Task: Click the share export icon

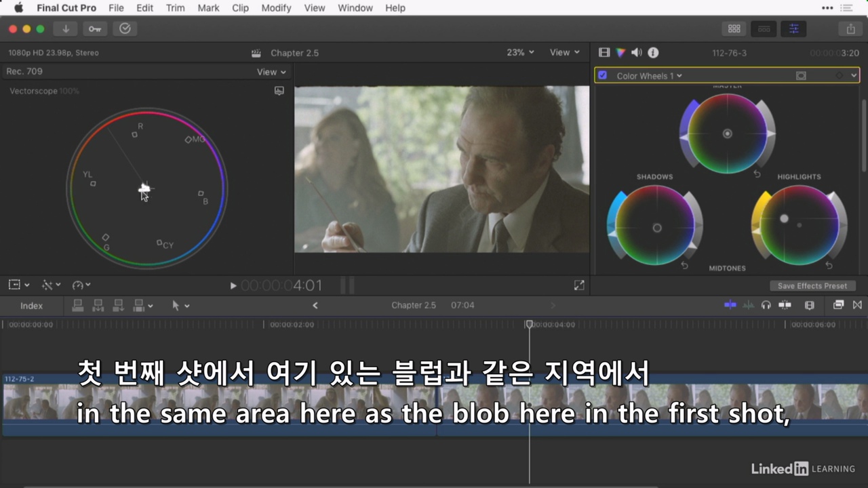Action: pos(850,28)
